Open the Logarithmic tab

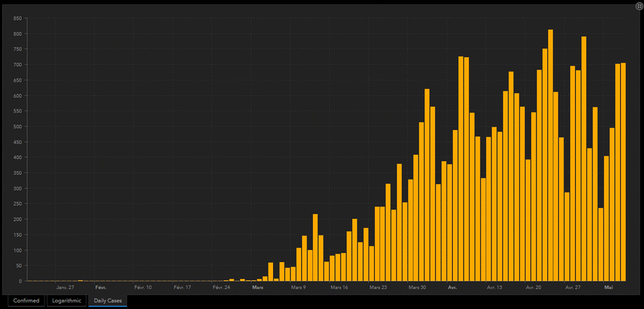click(66, 301)
